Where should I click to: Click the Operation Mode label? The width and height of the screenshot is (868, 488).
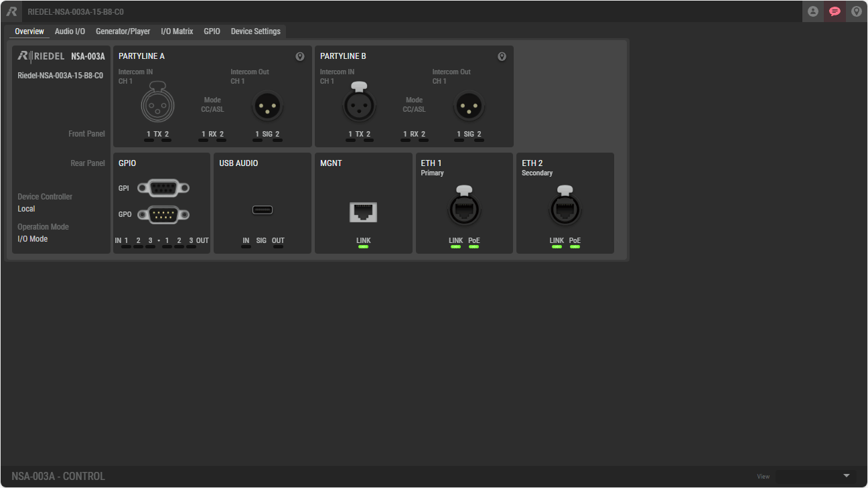point(43,227)
